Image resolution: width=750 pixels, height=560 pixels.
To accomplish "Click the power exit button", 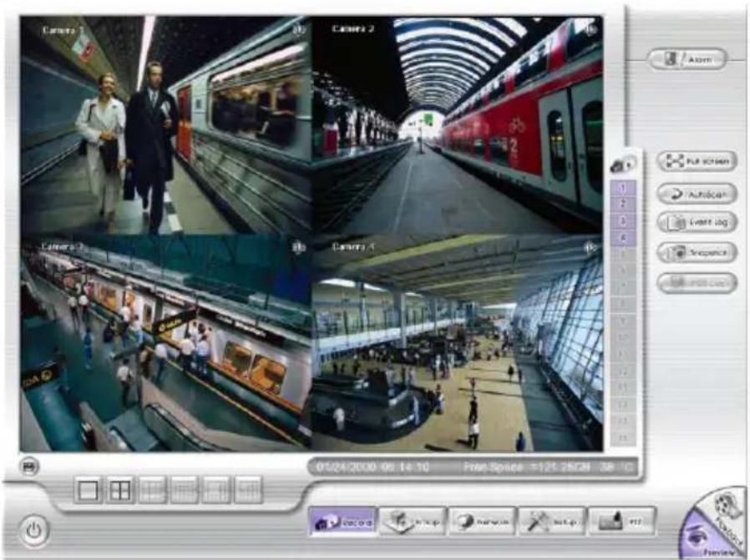I will [x=34, y=531].
